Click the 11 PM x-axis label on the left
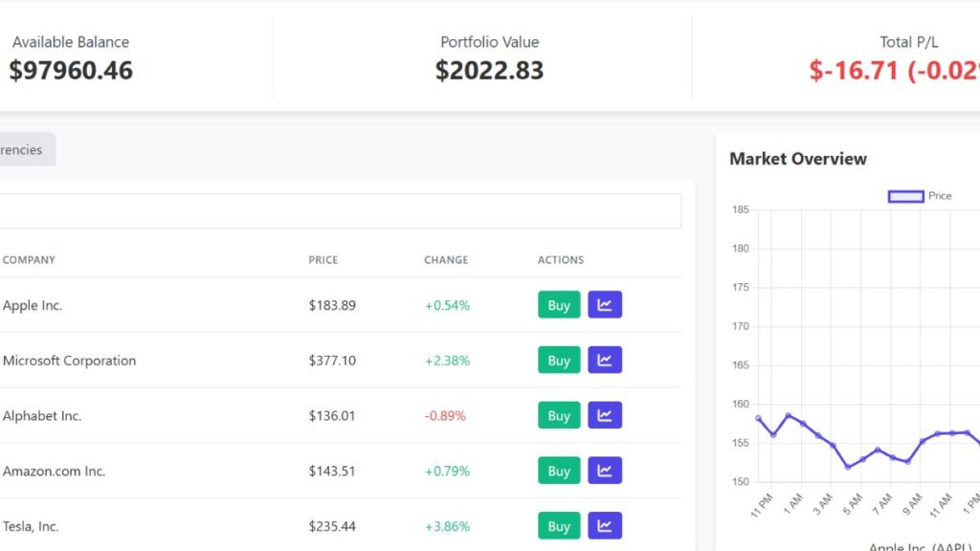The width and height of the screenshot is (980, 551). (x=762, y=505)
